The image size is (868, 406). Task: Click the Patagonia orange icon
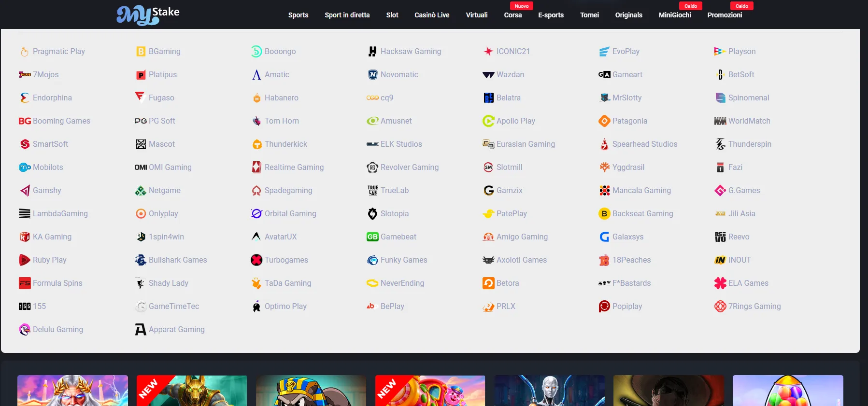click(604, 121)
